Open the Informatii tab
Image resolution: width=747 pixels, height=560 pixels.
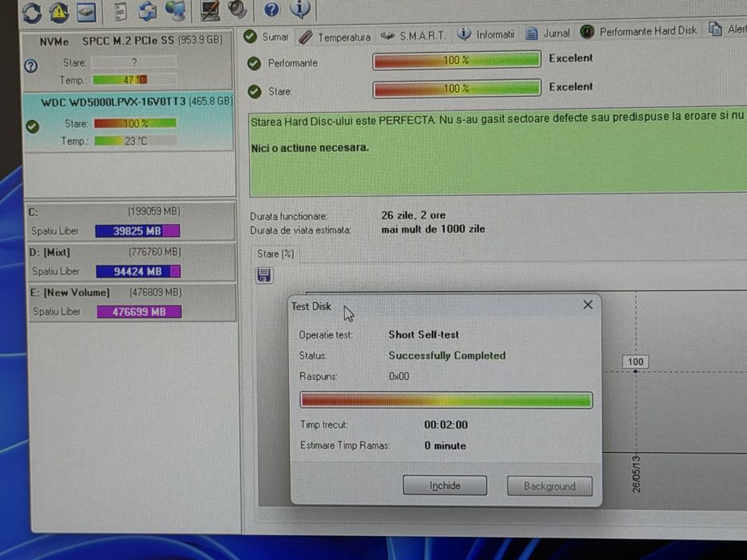point(486,34)
